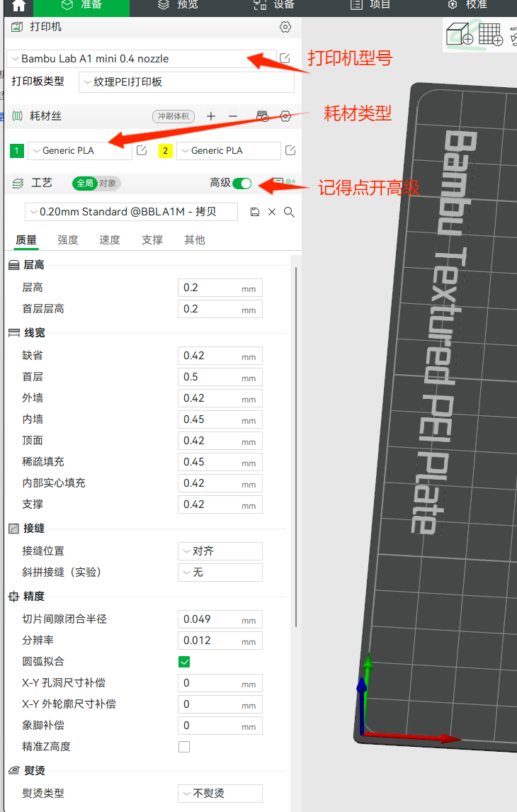This screenshot has width=517, height=812.
Task: Enable the 精准Z高度 precise Z height checkbox
Action: (184, 747)
